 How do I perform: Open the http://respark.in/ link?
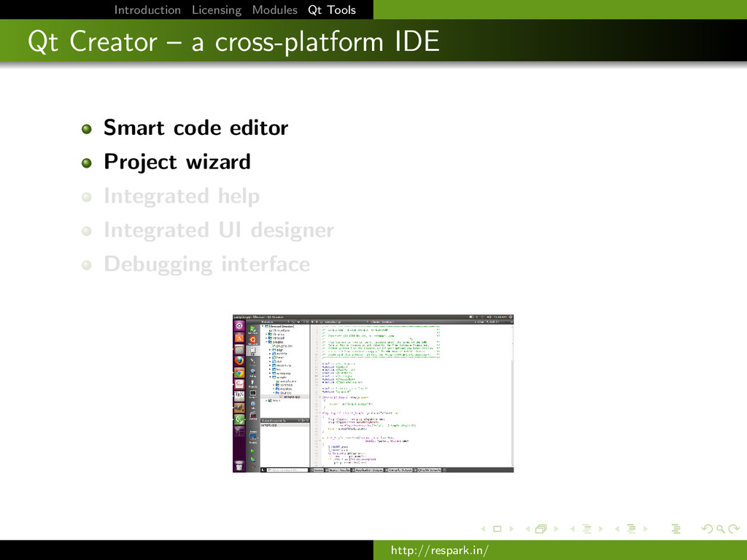click(440, 551)
